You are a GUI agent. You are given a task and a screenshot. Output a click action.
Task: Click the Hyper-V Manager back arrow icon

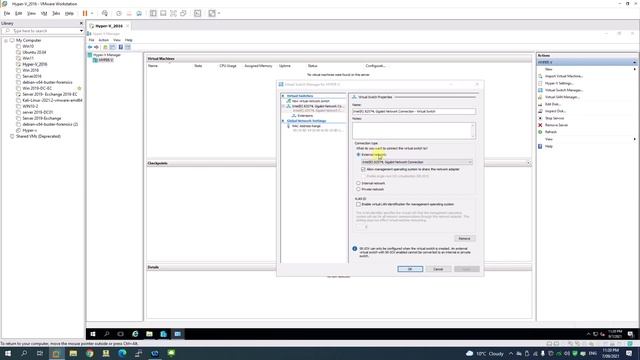point(90,47)
